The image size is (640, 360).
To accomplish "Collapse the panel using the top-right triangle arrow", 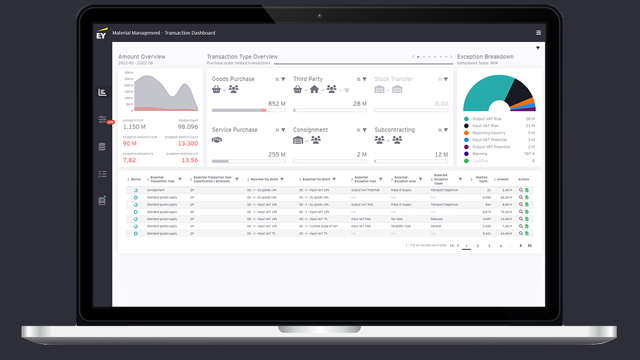I will tap(538, 48).
